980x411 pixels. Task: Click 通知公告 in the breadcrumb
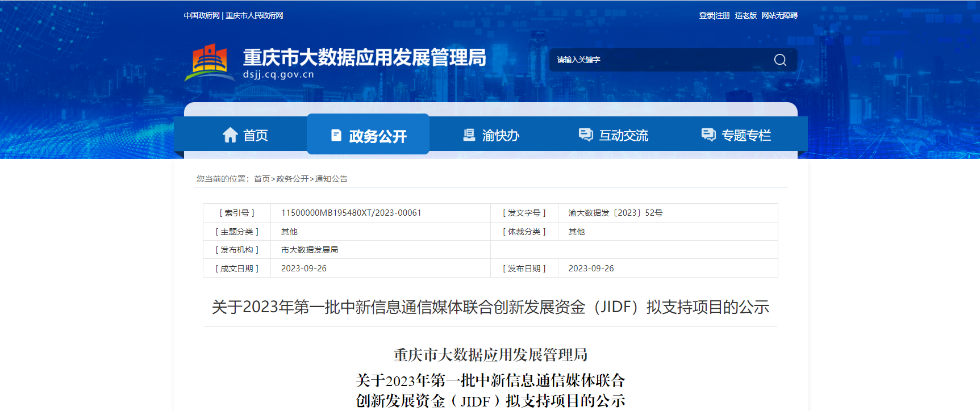click(331, 179)
